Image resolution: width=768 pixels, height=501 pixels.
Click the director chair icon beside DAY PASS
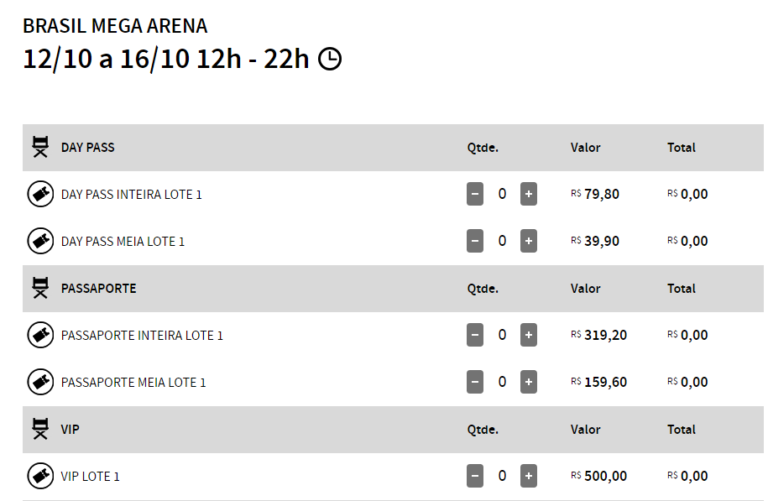40,147
